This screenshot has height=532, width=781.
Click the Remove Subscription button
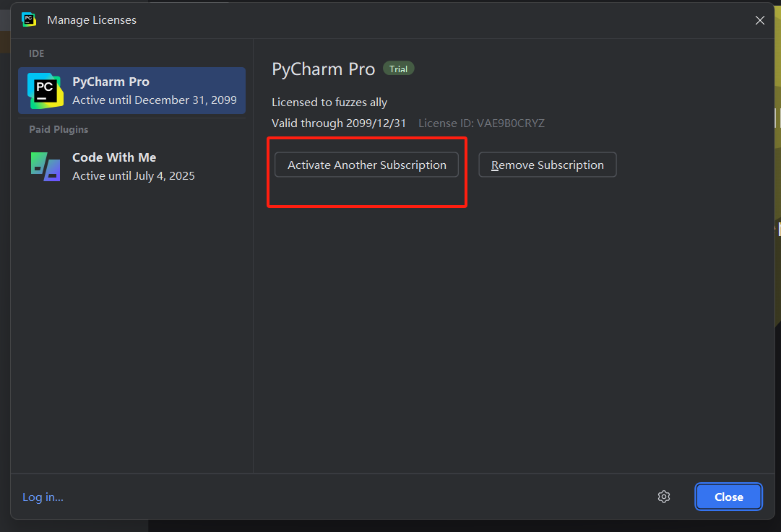click(548, 165)
